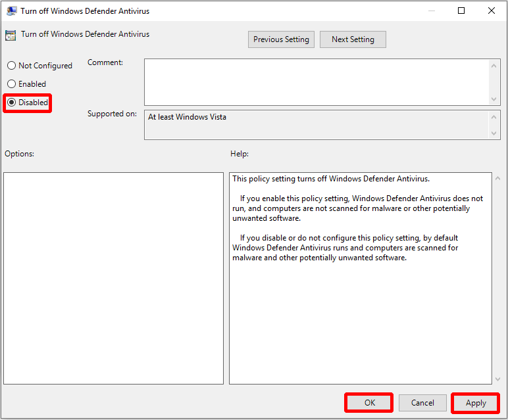Click the Cancel button
508x420 pixels.
tap(422, 403)
